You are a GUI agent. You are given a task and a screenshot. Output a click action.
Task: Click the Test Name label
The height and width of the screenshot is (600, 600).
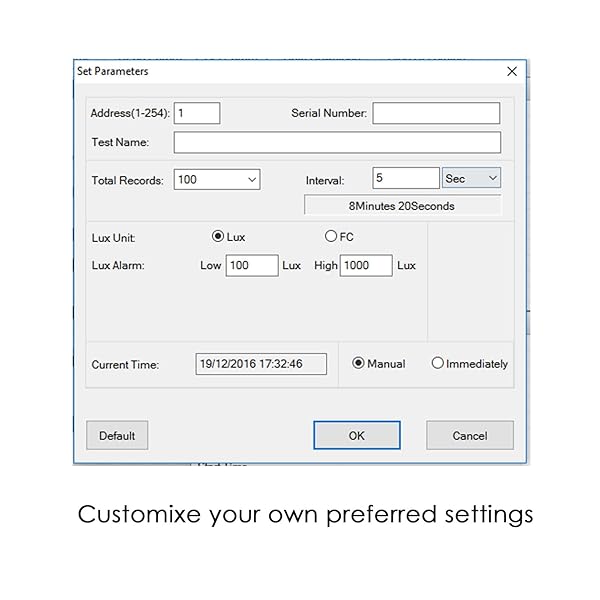pos(120,142)
